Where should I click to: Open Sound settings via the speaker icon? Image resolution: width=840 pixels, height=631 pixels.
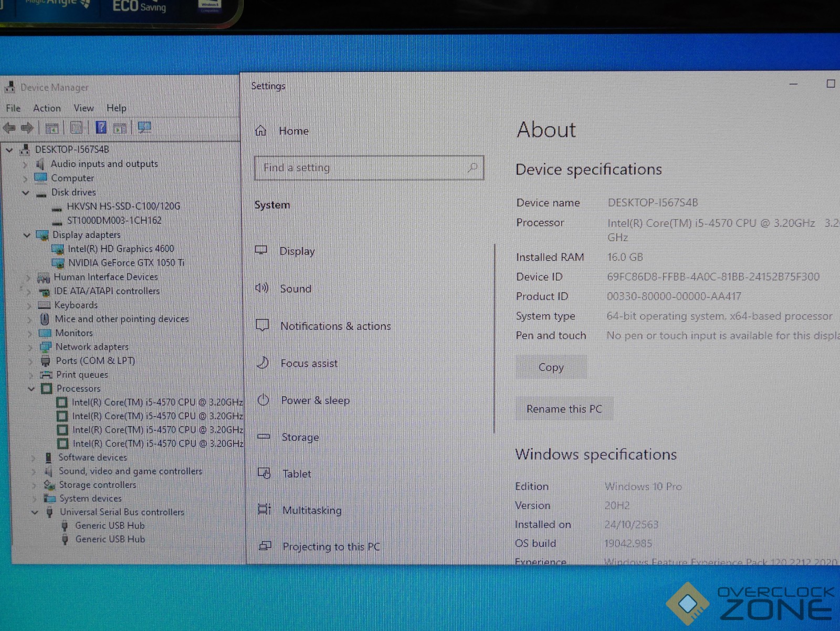tap(261, 288)
